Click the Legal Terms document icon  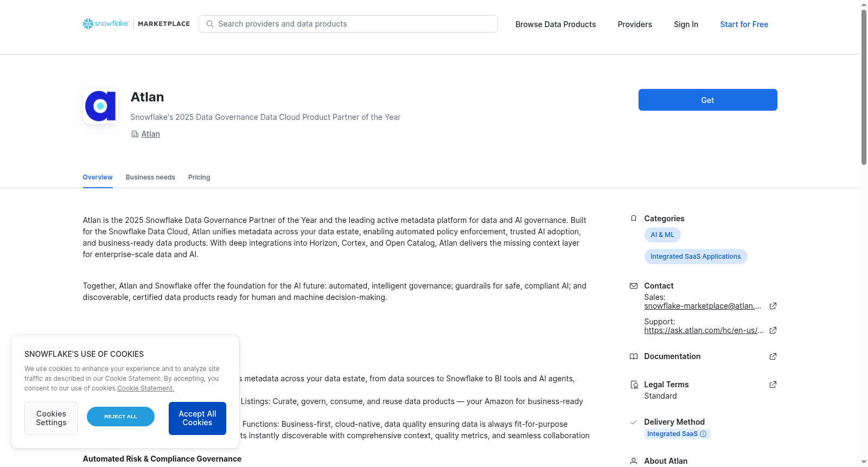(634, 385)
